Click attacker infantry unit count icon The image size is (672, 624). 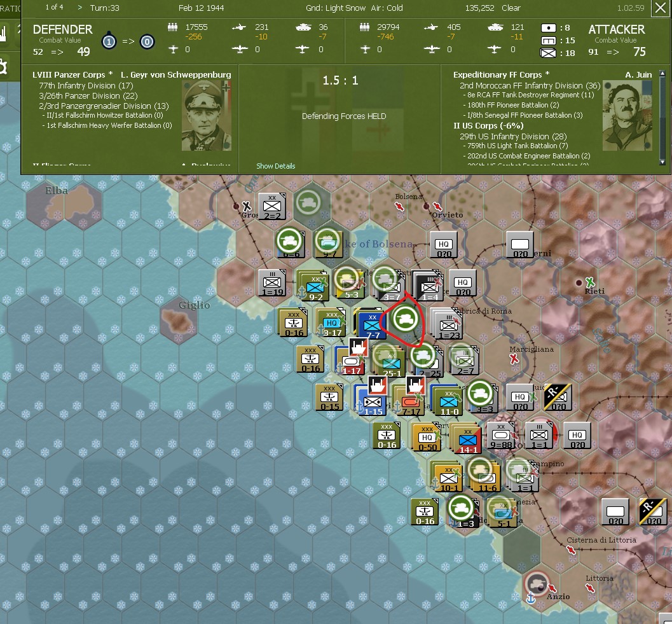[549, 53]
